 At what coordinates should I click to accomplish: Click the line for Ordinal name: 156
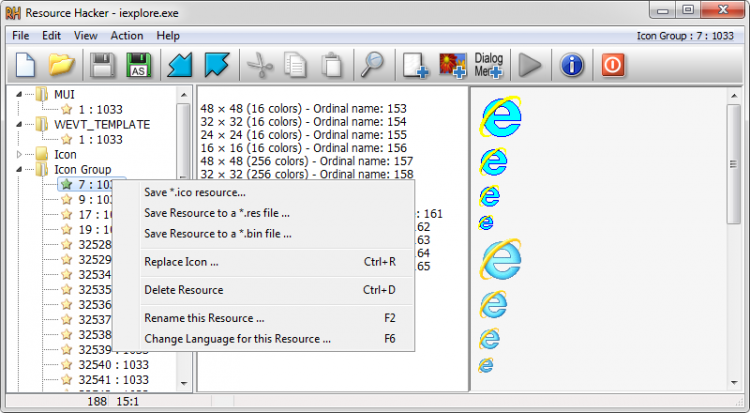(x=303, y=148)
